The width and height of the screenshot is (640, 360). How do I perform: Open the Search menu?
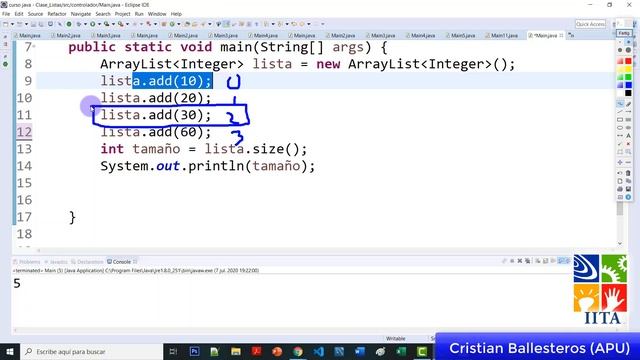(103, 14)
